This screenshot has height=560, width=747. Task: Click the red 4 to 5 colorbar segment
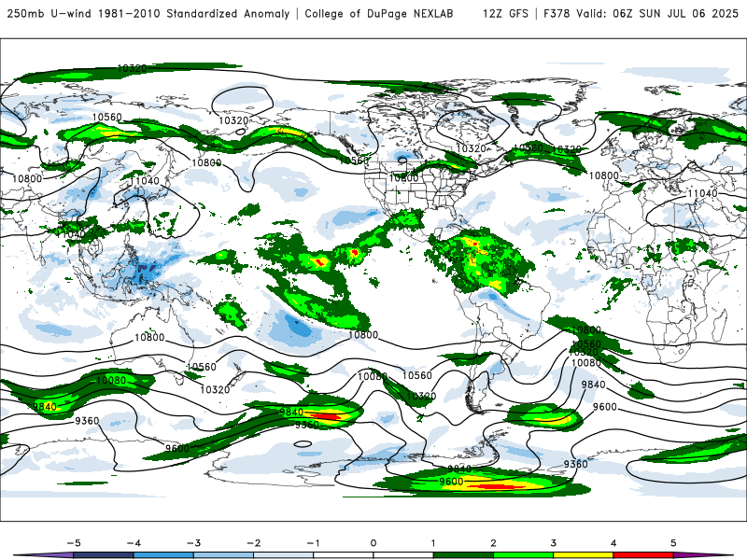pyautogui.click(x=643, y=555)
